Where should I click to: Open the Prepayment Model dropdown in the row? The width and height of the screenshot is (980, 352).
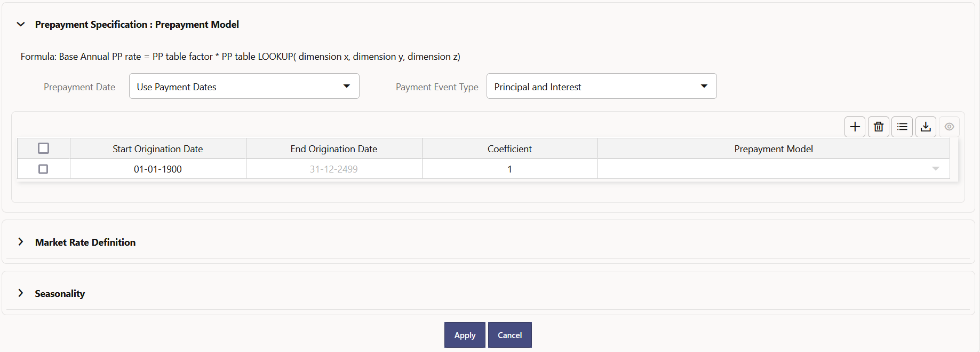click(x=936, y=168)
